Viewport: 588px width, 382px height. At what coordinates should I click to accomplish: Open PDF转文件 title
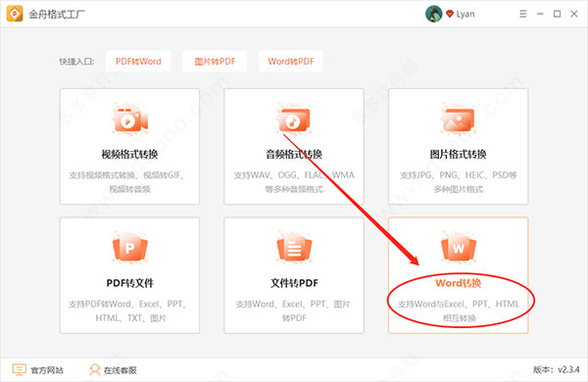pyautogui.click(x=129, y=283)
